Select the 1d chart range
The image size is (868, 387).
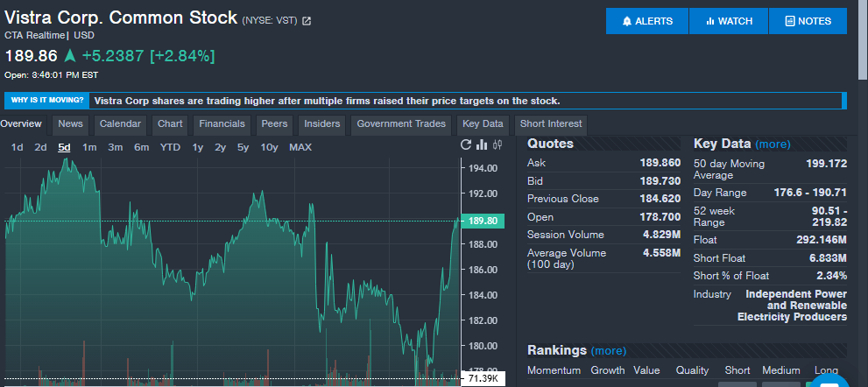(x=17, y=147)
